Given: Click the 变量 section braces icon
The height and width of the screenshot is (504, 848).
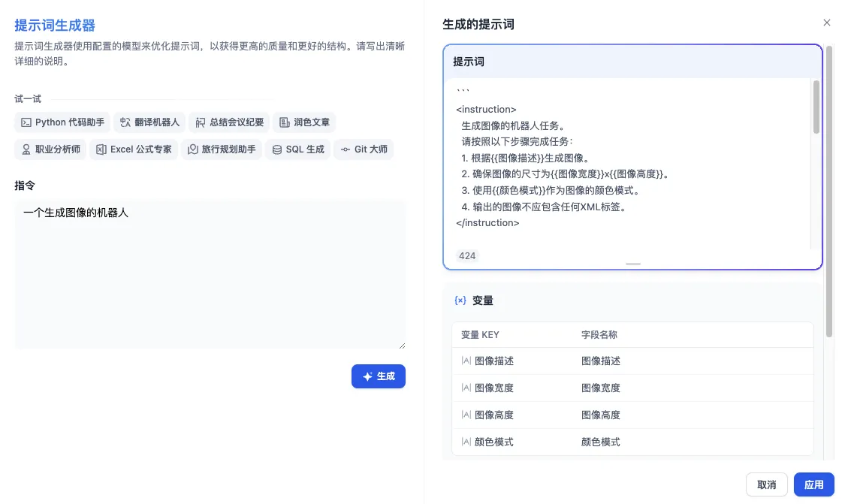Looking at the screenshot, I should [x=460, y=300].
